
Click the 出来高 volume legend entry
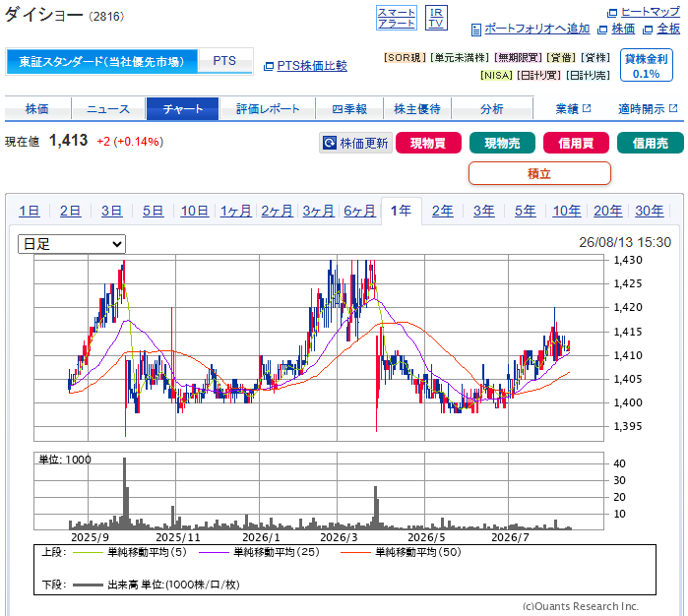coord(156,585)
